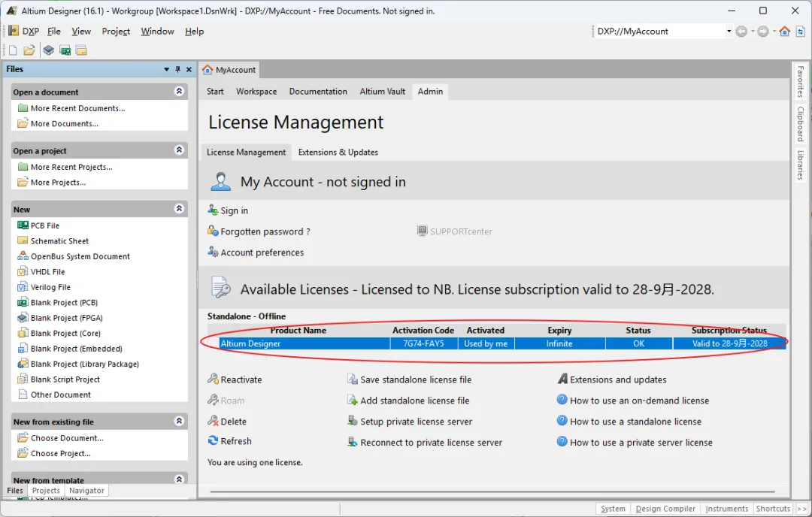This screenshot has width=812, height=517.
Task: Create a new Schematic Sheet
Action: click(59, 241)
